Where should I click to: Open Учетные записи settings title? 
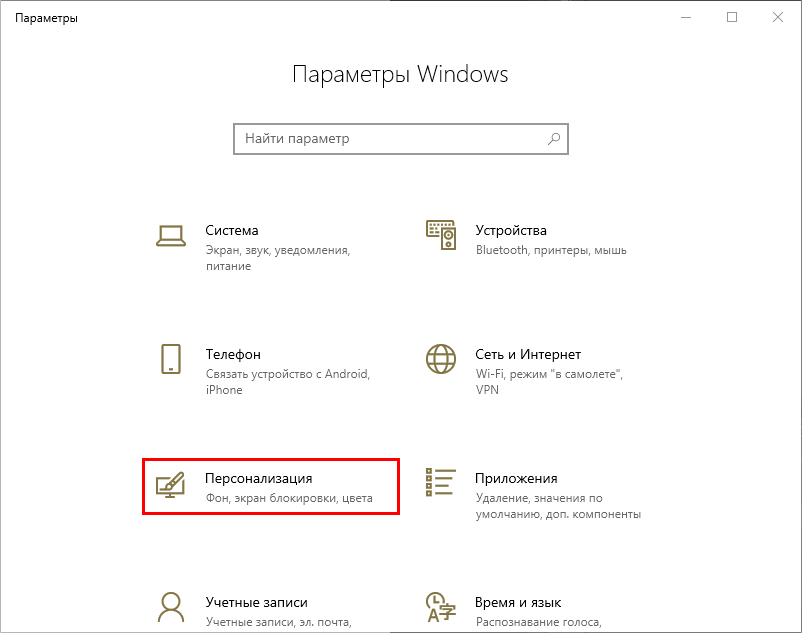point(256,602)
